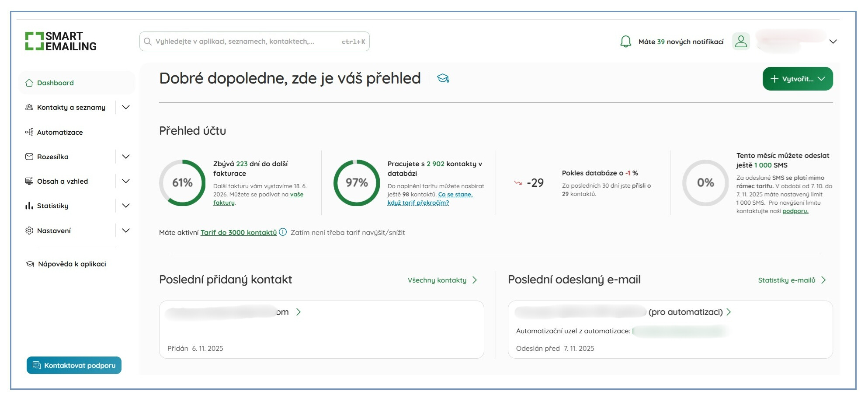Click the arrow next to the last added contact
The image size is (868, 402).
click(299, 312)
